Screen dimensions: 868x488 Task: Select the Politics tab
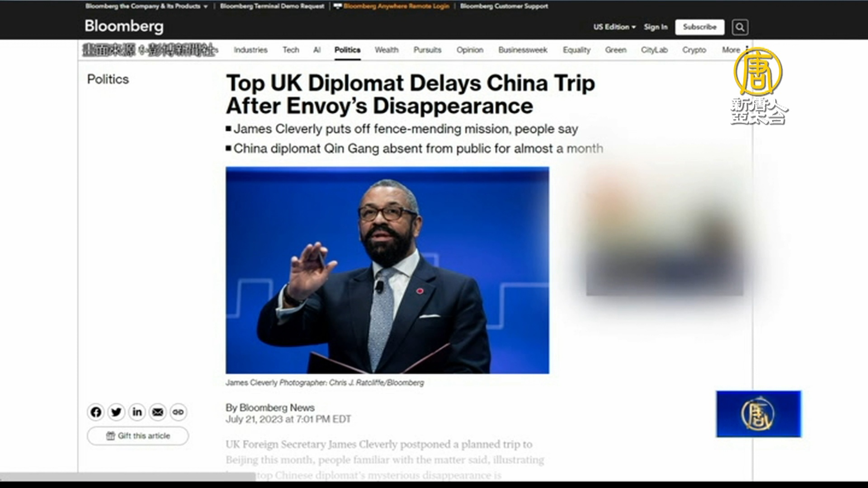point(347,50)
